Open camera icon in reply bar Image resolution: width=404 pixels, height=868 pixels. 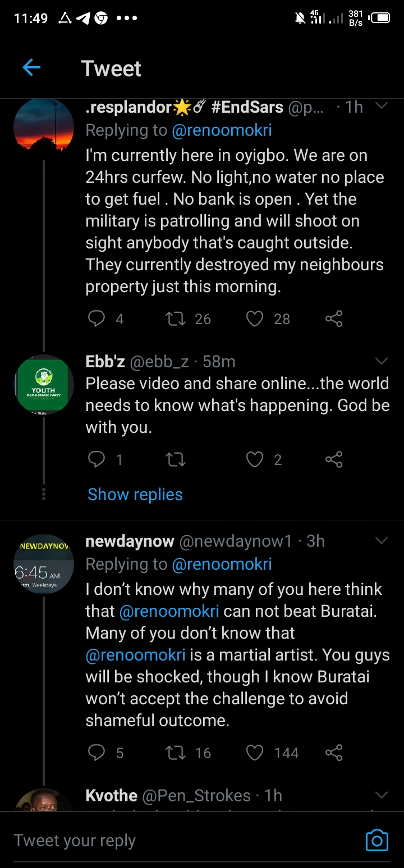(377, 840)
